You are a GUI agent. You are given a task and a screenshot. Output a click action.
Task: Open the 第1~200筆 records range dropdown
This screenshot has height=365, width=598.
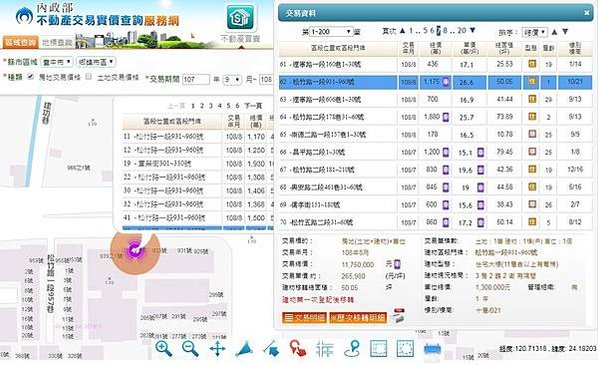pyautogui.click(x=330, y=32)
